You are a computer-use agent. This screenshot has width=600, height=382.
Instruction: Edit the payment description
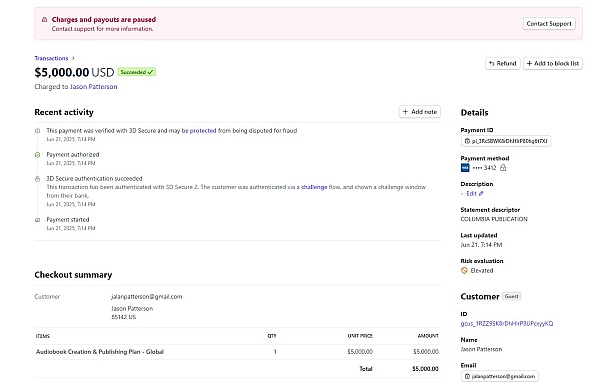click(474, 194)
